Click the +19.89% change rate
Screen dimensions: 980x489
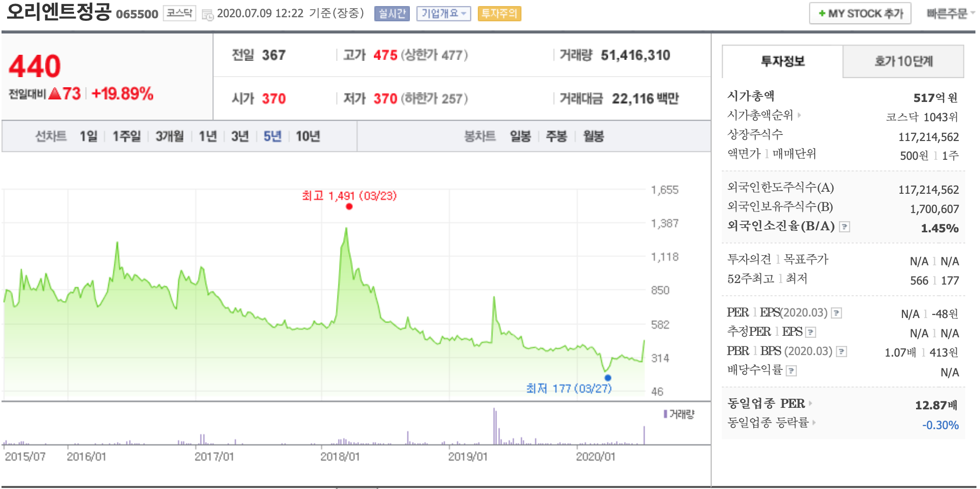pyautogui.click(x=122, y=93)
